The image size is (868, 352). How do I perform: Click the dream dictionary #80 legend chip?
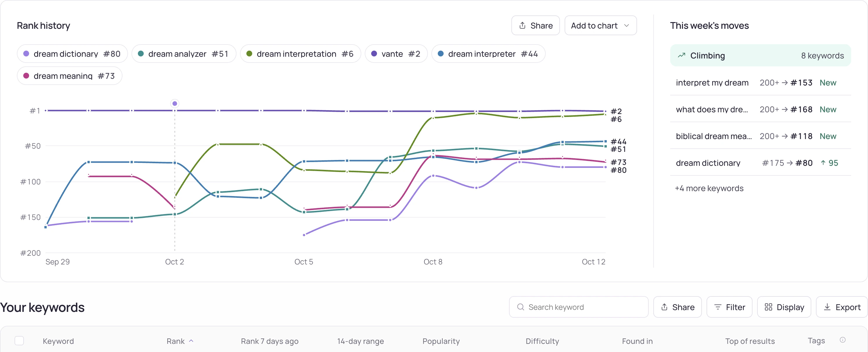pyautogui.click(x=72, y=54)
